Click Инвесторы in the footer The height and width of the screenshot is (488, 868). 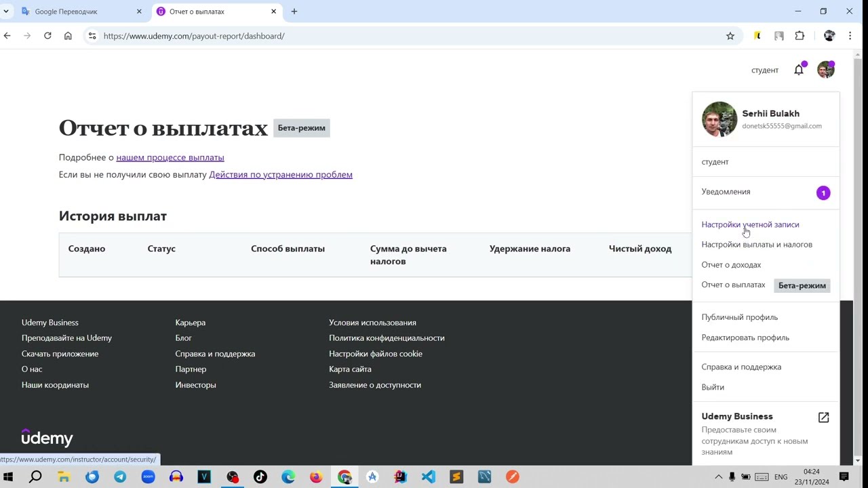point(195,385)
